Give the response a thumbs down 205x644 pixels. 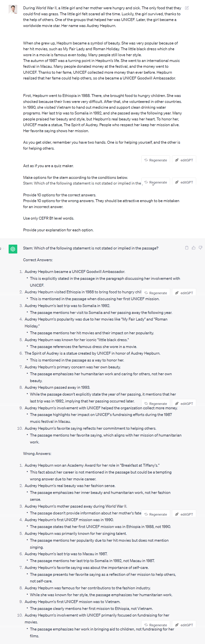coord(200,248)
